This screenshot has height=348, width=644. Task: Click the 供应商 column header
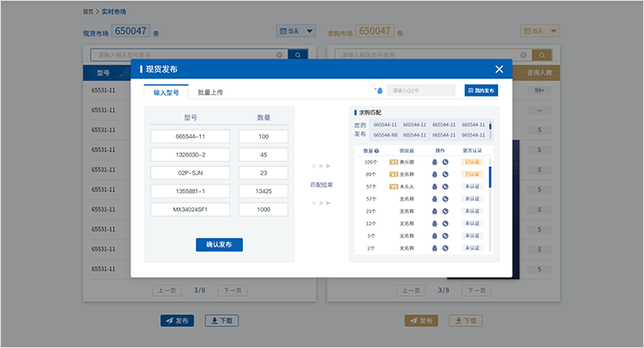pos(406,151)
